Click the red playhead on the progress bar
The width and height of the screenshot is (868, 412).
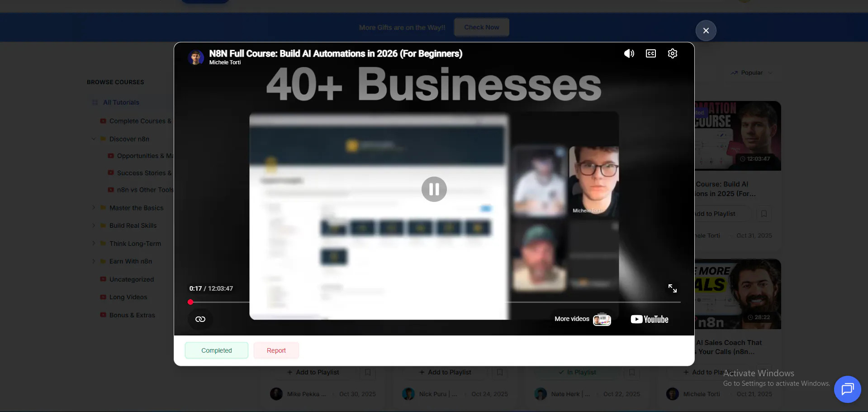tap(190, 302)
